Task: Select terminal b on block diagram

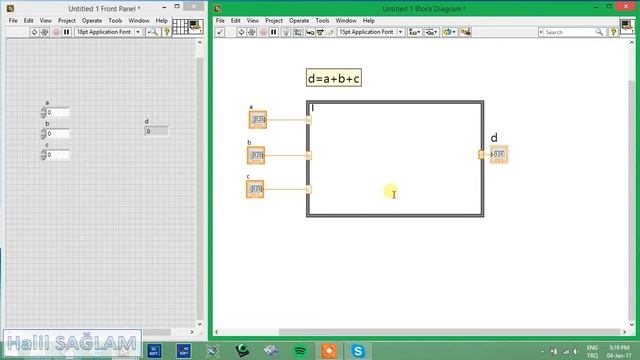Action: click(256, 155)
